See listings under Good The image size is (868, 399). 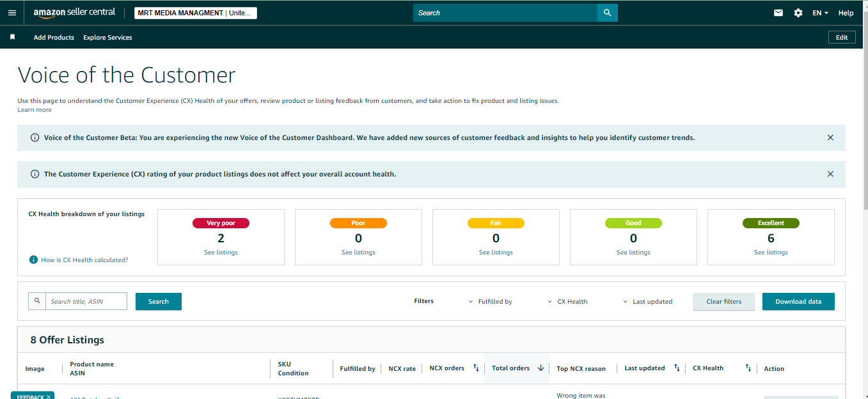tap(633, 252)
